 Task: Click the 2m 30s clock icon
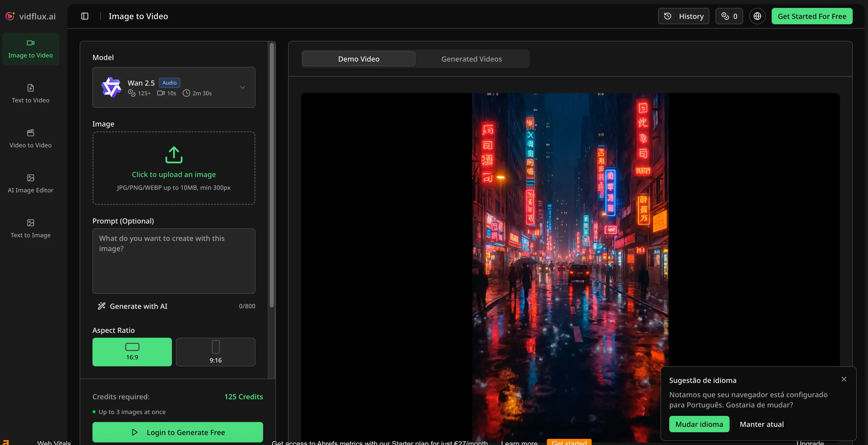pos(186,93)
